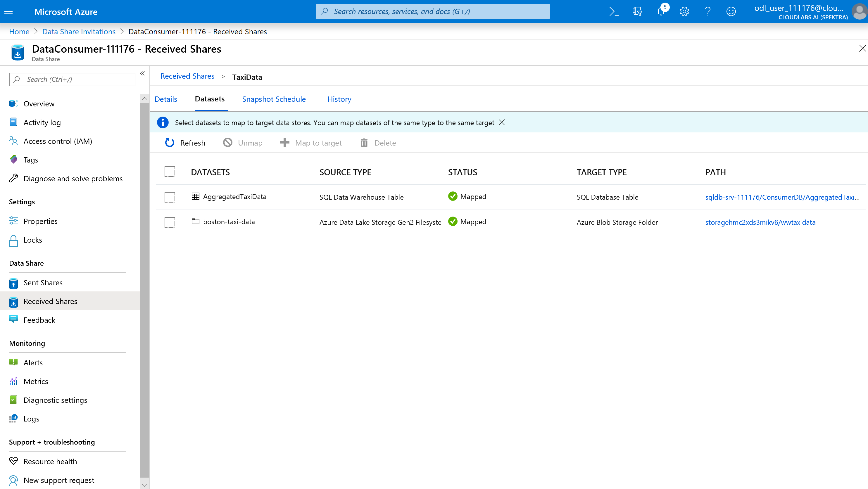Click the Diagnostic settings icon
This screenshot has width=868, height=489.
tap(13, 400)
